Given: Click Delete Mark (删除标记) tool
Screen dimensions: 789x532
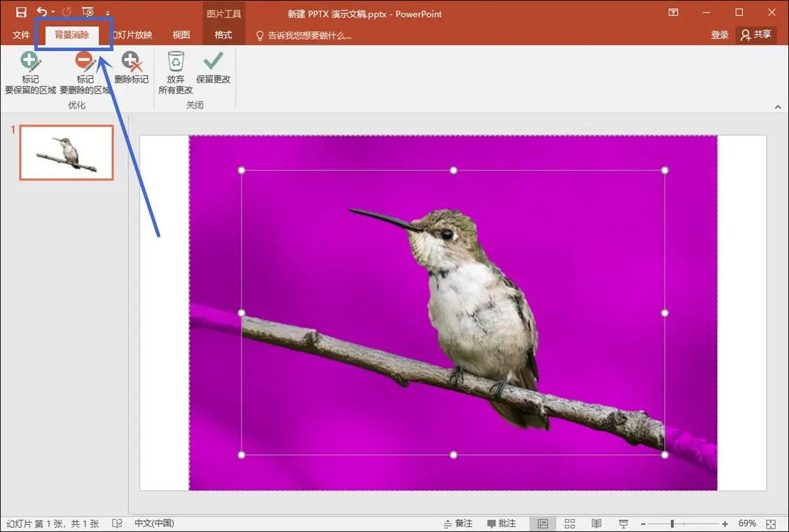Looking at the screenshot, I should tap(132, 69).
